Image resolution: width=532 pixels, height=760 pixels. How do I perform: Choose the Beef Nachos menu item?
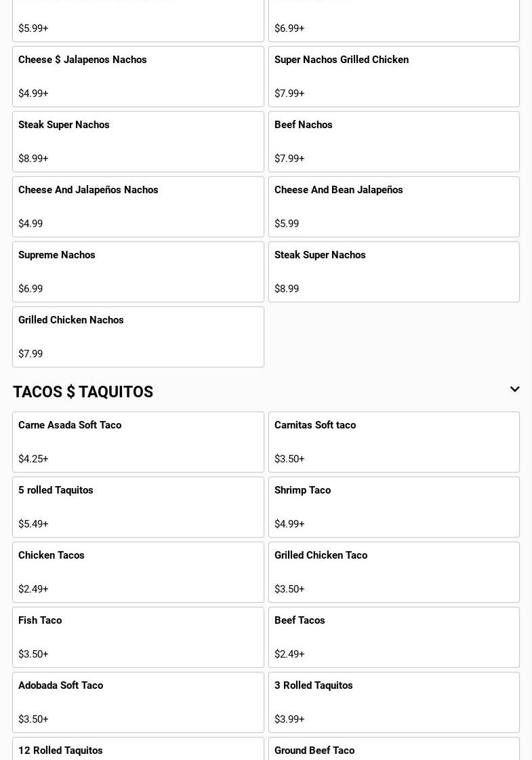coord(394,142)
